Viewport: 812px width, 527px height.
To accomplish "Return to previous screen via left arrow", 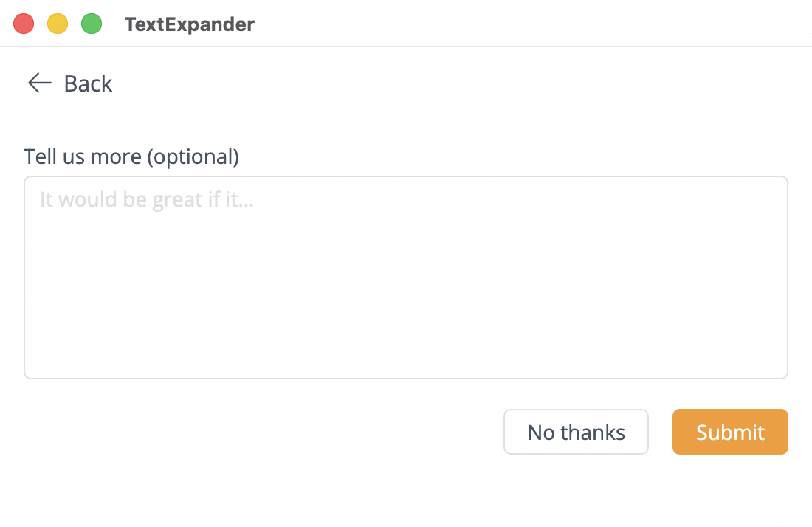I will click(x=39, y=83).
